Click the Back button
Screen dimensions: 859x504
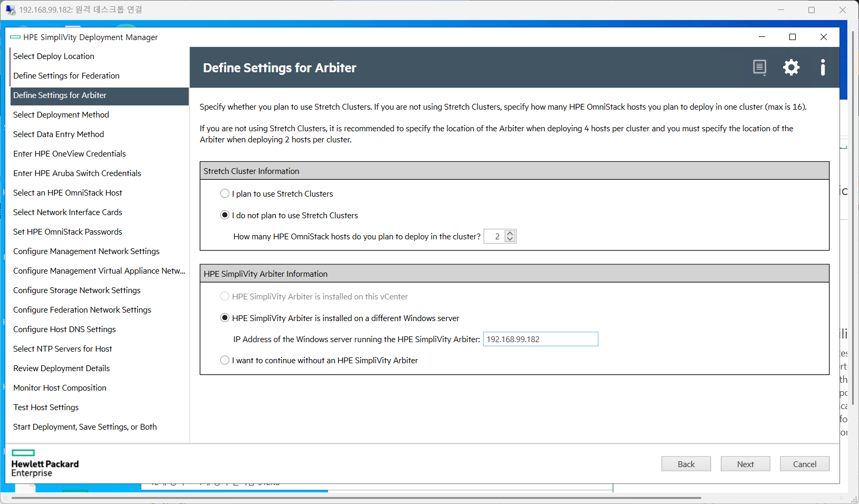pos(686,464)
